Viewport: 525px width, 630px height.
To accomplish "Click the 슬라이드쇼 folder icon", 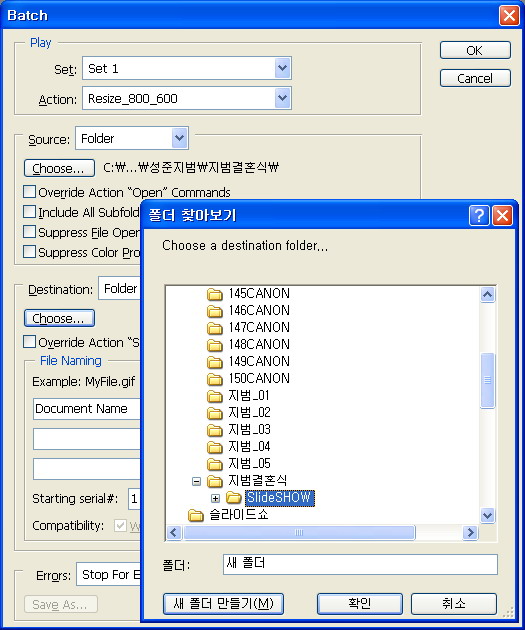I will coord(196,515).
